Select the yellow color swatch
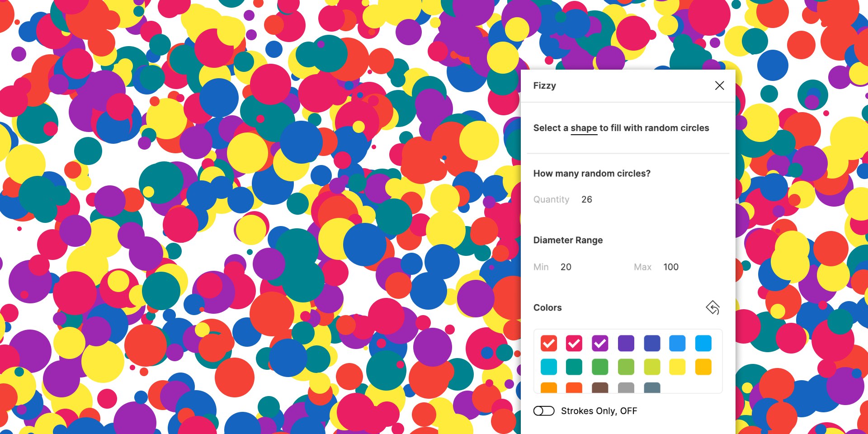868x434 pixels. coord(677,367)
